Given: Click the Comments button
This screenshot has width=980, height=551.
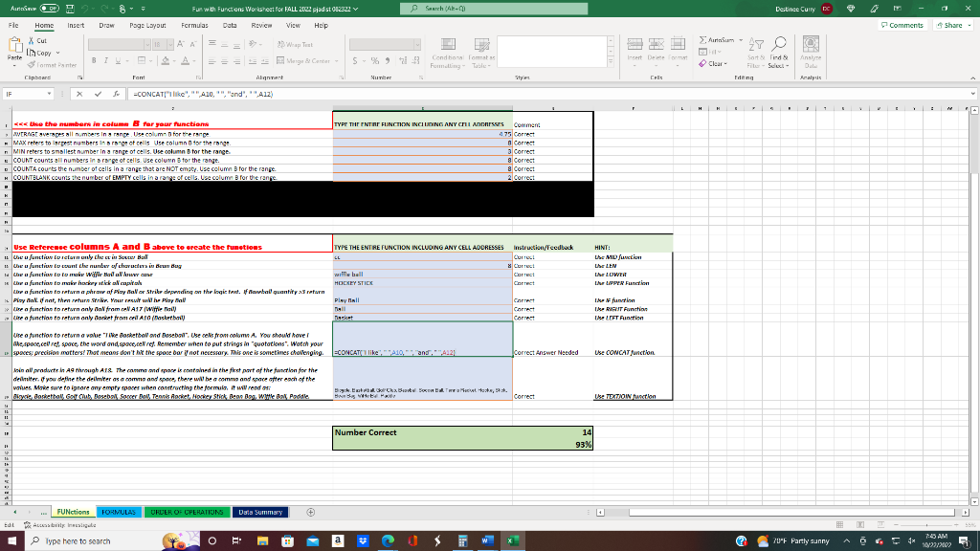Looking at the screenshot, I should 902,25.
